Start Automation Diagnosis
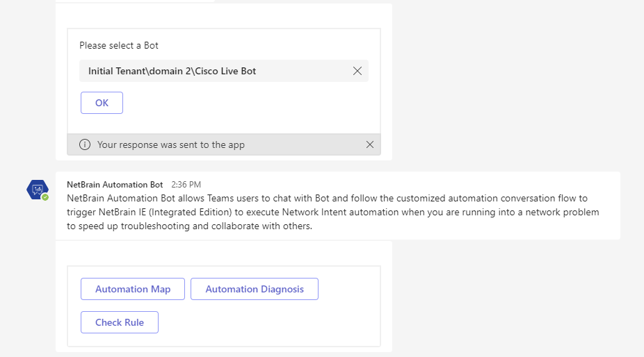The image size is (644, 357). tap(255, 289)
